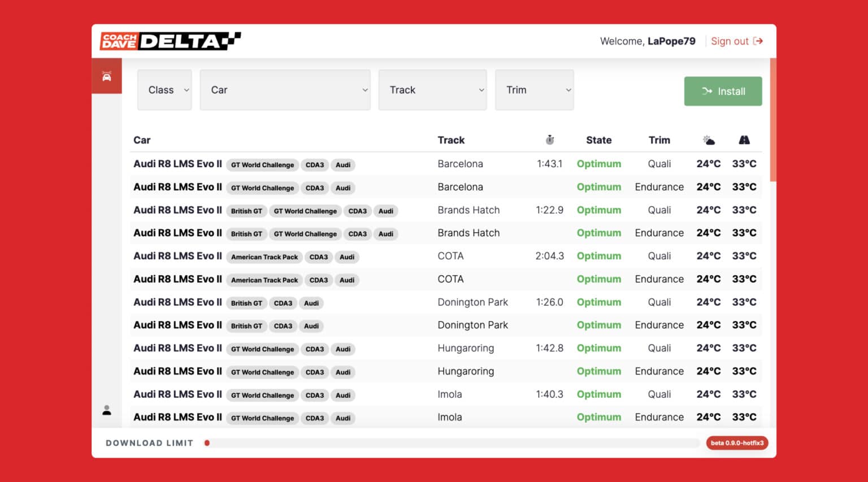Click the car setups sidebar icon

[x=106, y=76]
